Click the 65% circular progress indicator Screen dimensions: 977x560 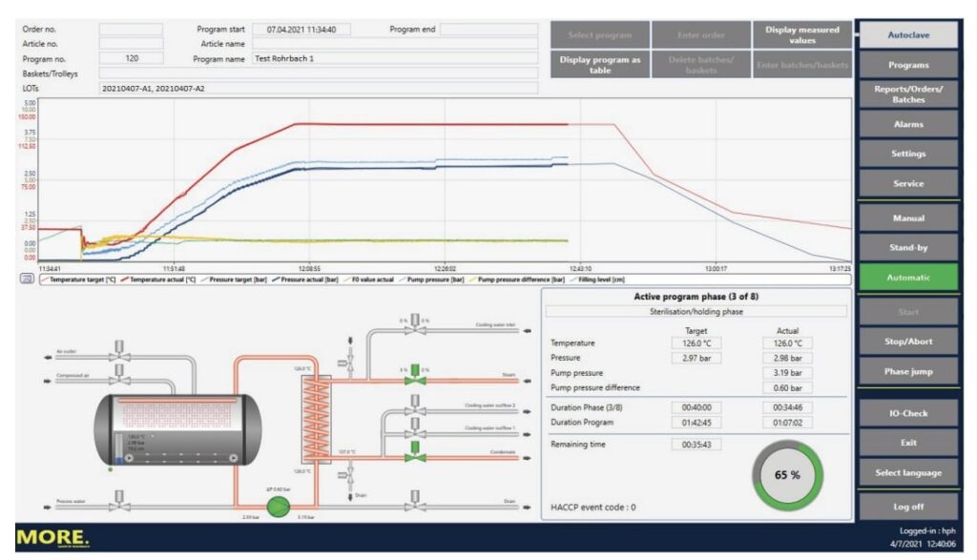[787, 474]
